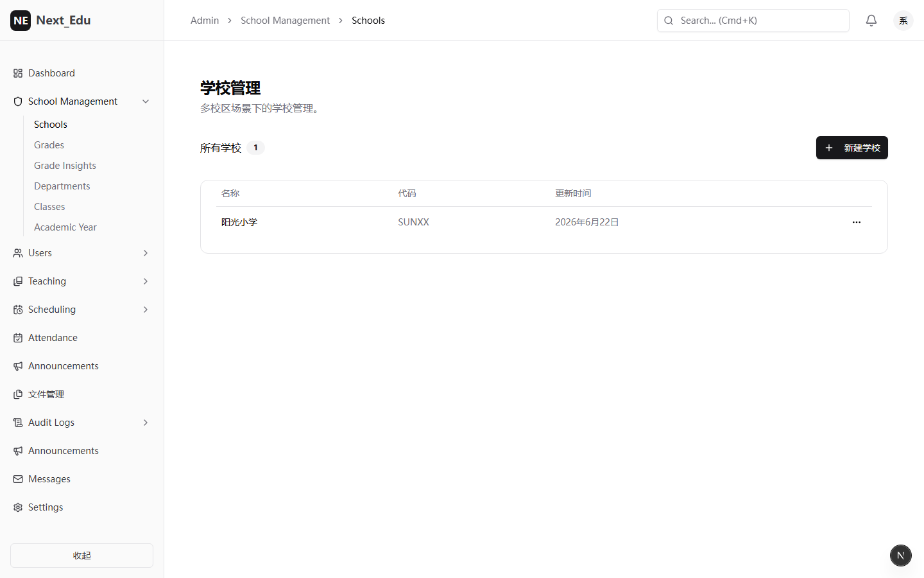Click the Dashboard grid icon
Screen dimensions: 924x578
18,73
